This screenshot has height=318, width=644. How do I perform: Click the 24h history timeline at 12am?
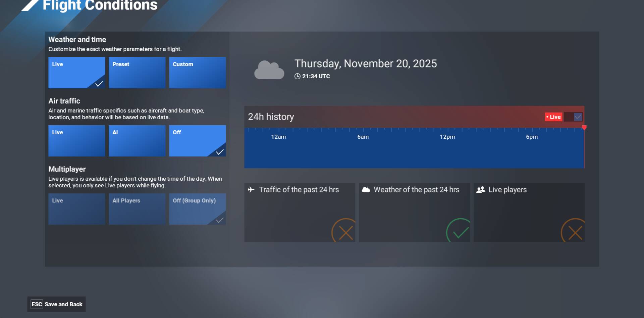(278, 137)
